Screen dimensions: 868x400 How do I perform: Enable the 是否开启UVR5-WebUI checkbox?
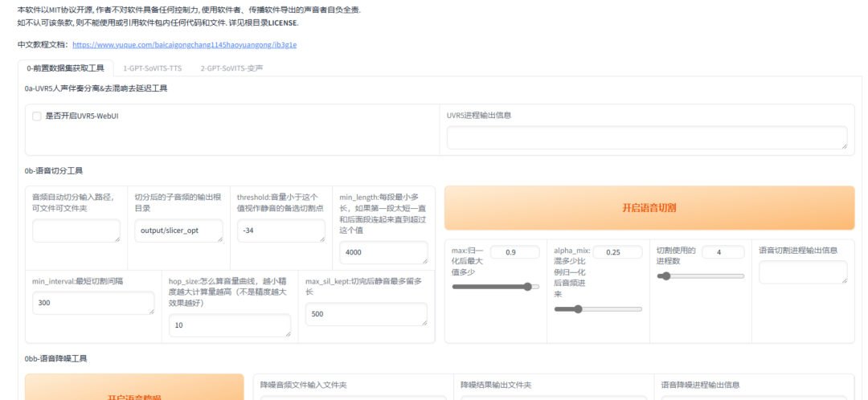(36, 116)
